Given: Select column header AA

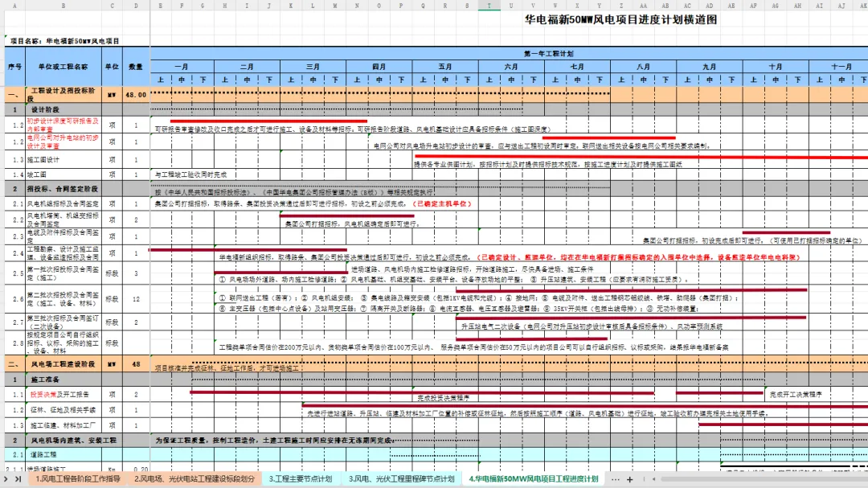Looking at the screenshot, I should [x=643, y=6].
